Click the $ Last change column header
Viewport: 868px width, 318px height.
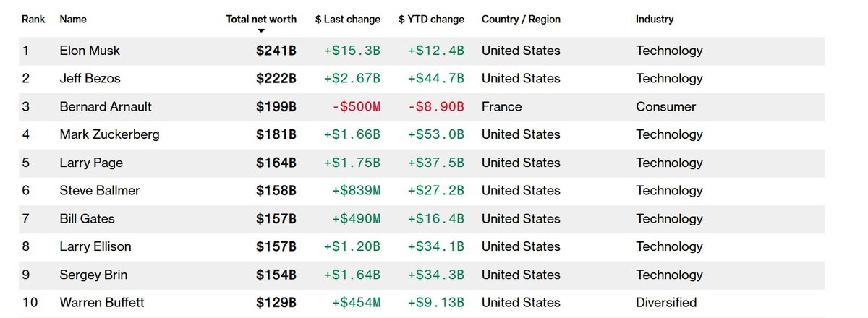(x=348, y=20)
